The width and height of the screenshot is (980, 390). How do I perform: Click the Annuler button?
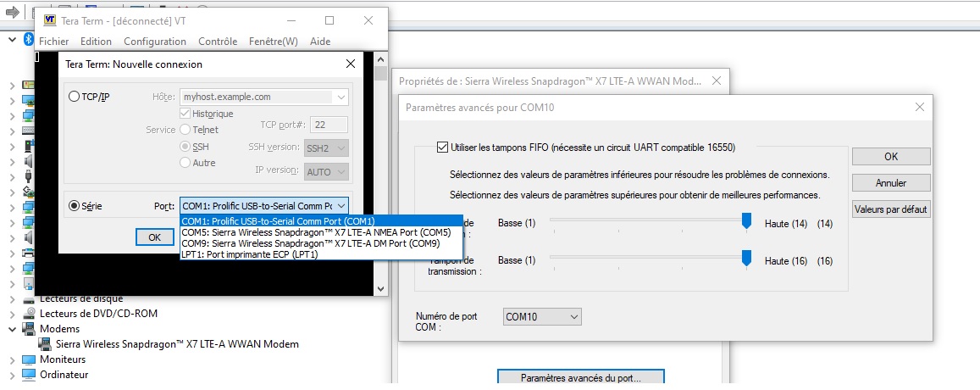(x=890, y=183)
